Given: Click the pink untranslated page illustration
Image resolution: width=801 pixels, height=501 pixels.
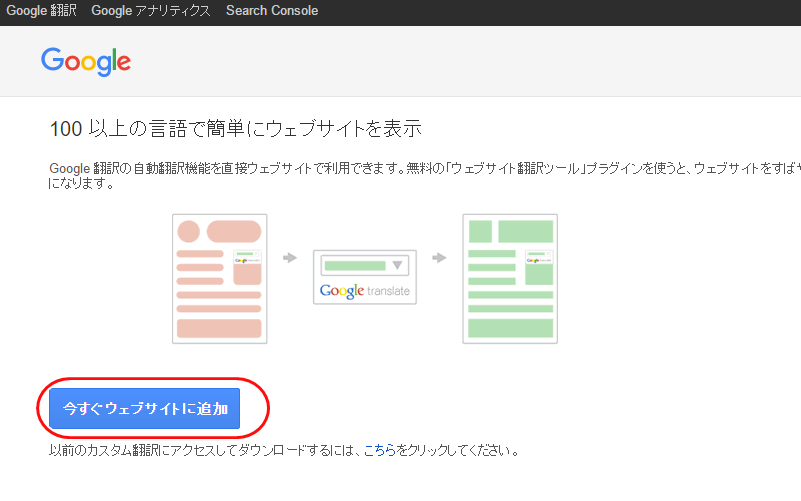Looking at the screenshot, I should (220, 279).
